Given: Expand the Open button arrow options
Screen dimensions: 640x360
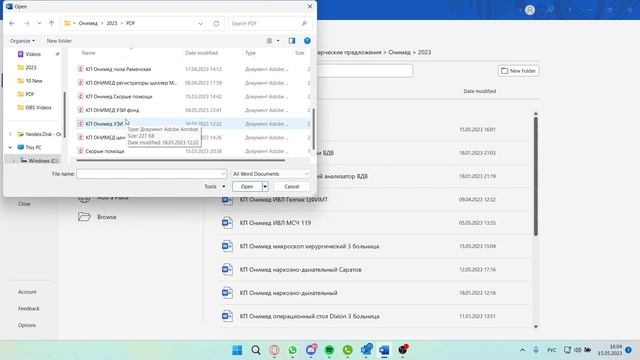Looking at the screenshot, I should click(x=265, y=187).
